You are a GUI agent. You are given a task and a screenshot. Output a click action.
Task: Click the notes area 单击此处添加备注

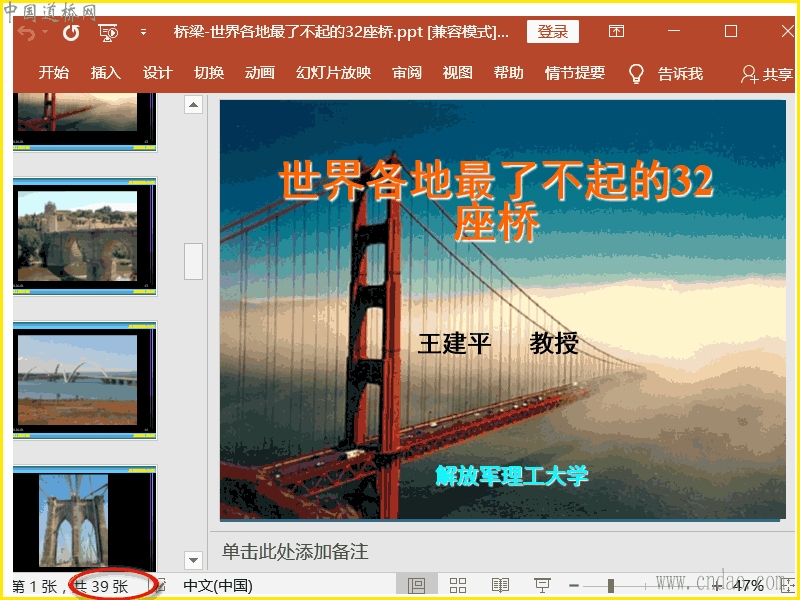coord(295,551)
